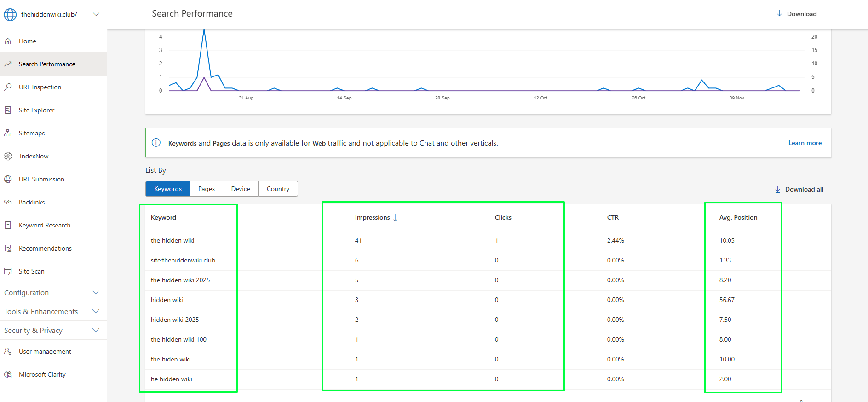Open IndexNow gear icon
Screen dimensions: 868x402
tap(8, 156)
